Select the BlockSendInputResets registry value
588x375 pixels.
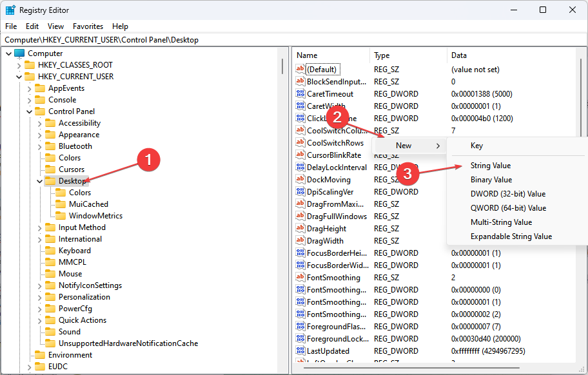point(335,81)
